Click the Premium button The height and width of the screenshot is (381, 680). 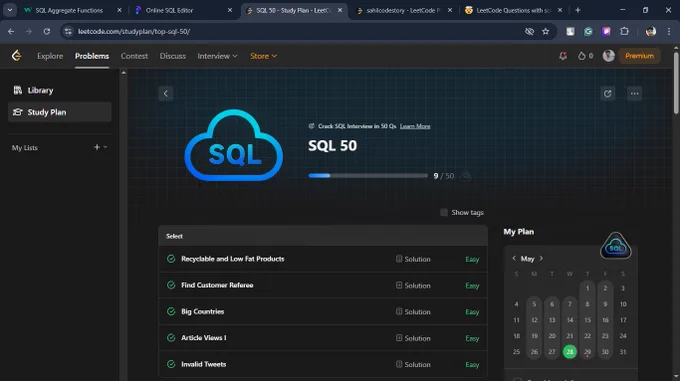click(639, 56)
